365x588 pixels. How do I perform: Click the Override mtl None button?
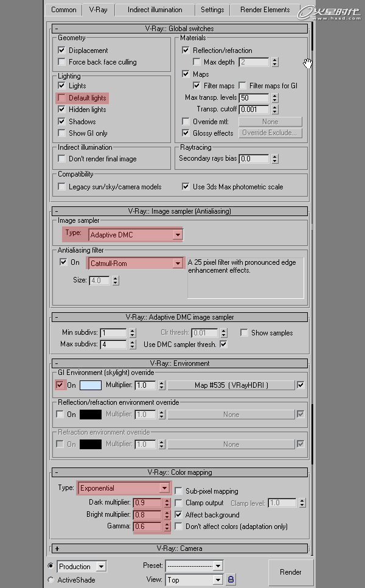[x=270, y=122]
